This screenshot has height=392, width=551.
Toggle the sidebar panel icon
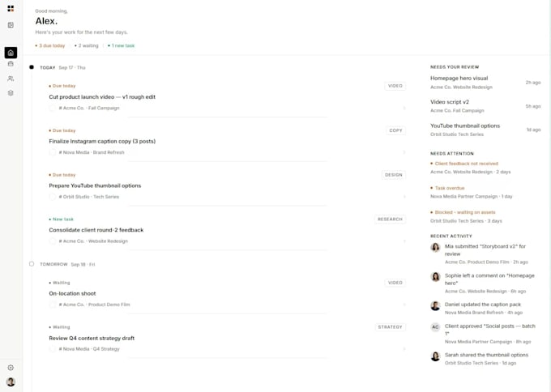coord(11,25)
